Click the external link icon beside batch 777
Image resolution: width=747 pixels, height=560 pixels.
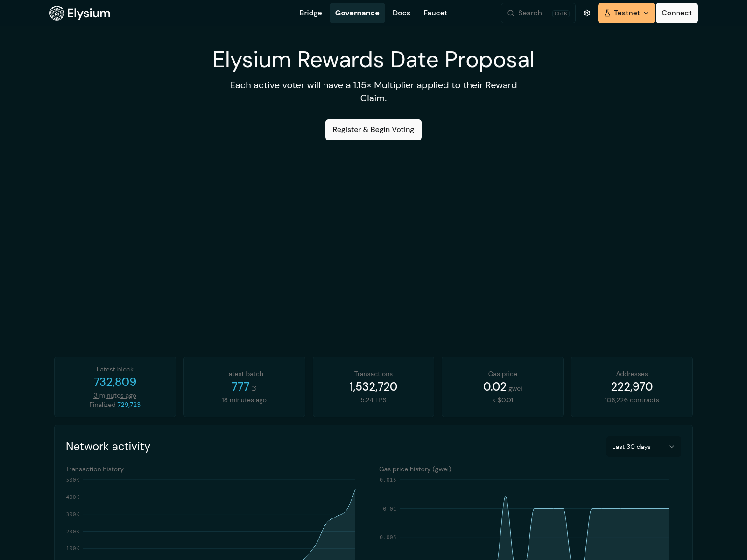pyautogui.click(x=254, y=388)
